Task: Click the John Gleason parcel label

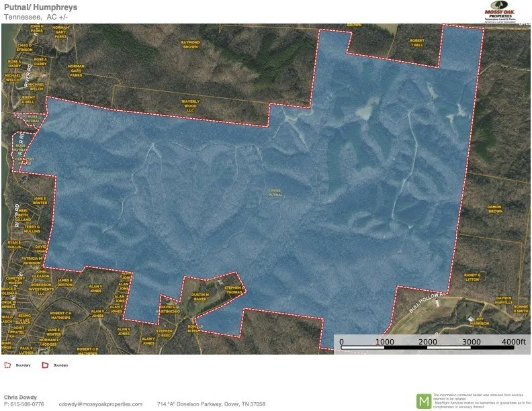Action: tap(41, 273)
